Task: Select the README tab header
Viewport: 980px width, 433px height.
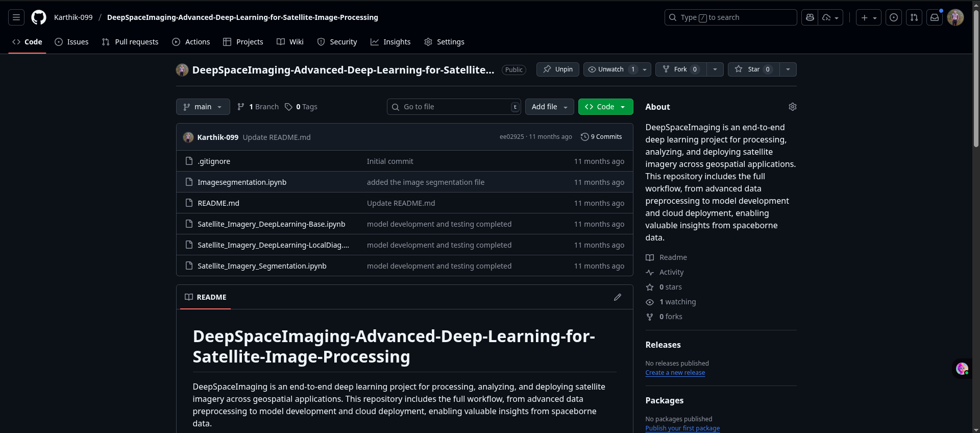Action: coord(206,297)
